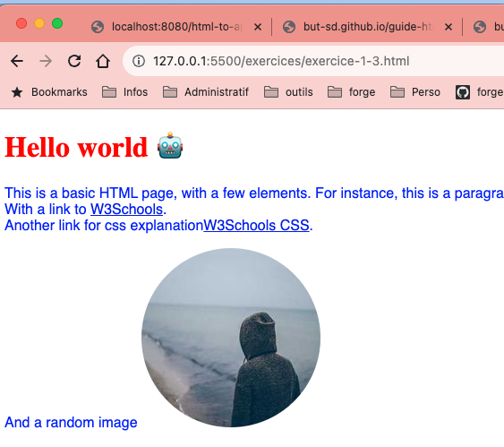
Task: Click the robot emoji in heading
Action: (x=170, y=145)
